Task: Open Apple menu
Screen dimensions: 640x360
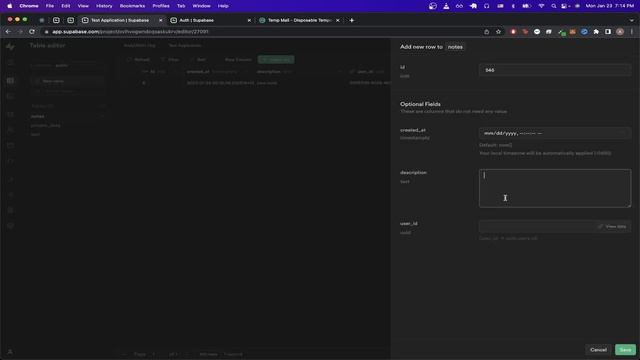Action: tap(9, 6)
